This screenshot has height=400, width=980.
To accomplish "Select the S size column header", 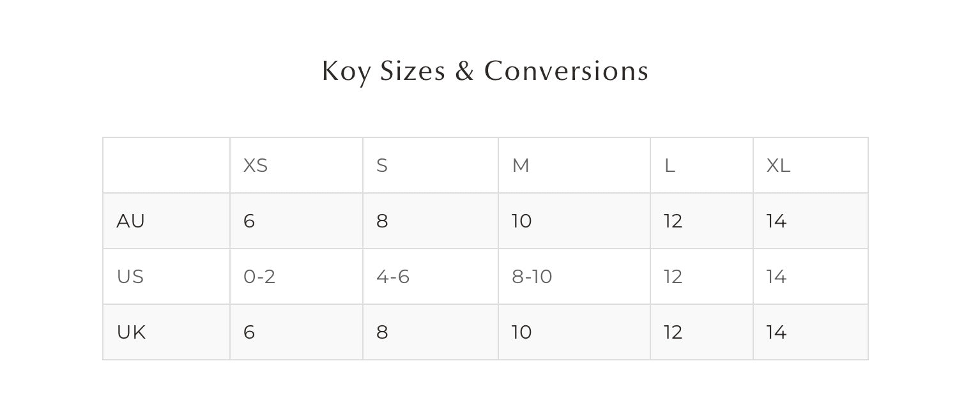I will (382, 165).
